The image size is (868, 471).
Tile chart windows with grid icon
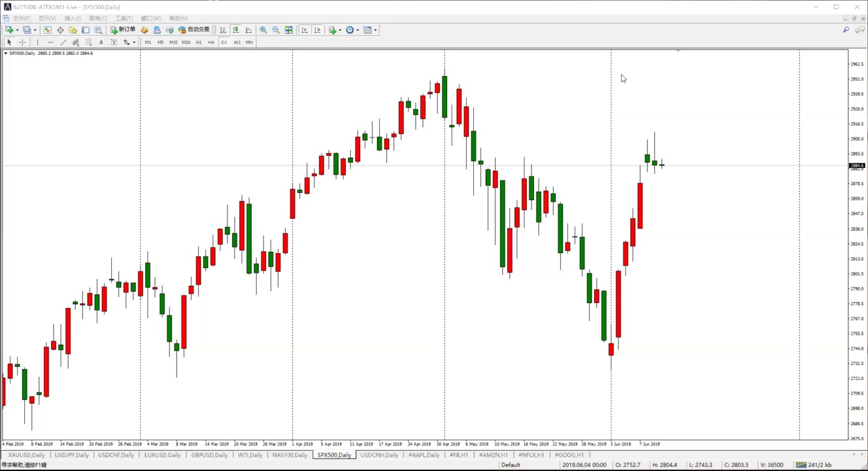(289, 30)
